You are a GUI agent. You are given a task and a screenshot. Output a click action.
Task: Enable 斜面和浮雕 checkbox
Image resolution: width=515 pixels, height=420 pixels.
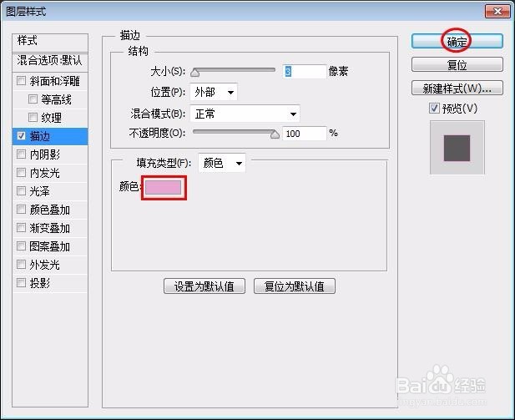point(21,80)
